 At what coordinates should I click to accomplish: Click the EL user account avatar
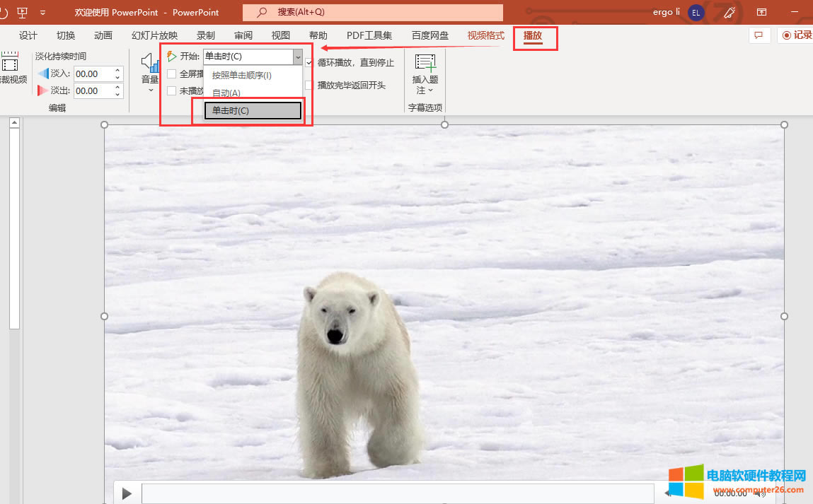(x=696, y=12)
